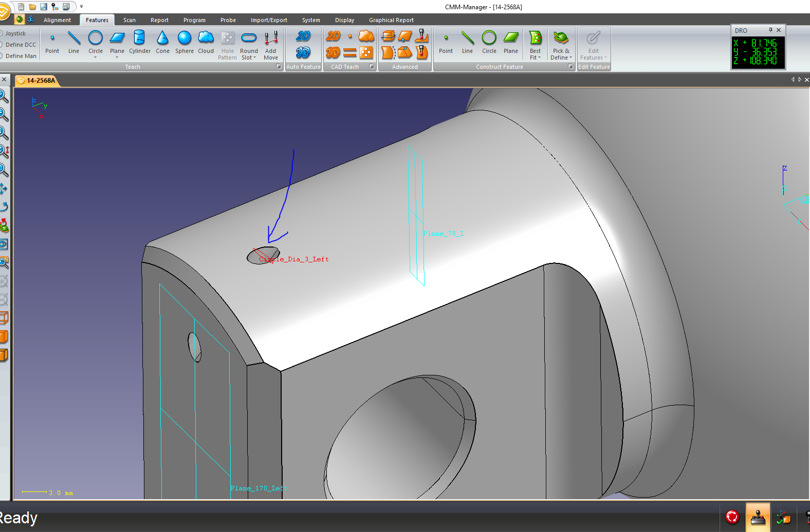The image size is (810, 532).
Task: Click the New file quick access icon
Action: (x=21, y=7)
